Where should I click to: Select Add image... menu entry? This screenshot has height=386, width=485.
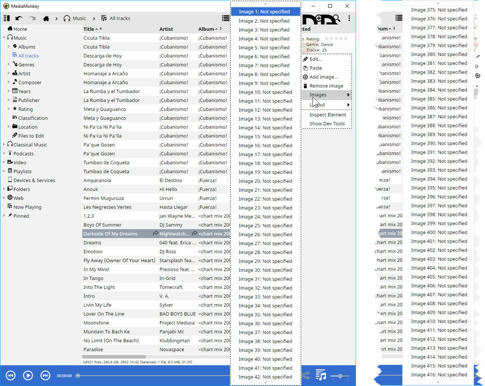click(x=326, y=77)
